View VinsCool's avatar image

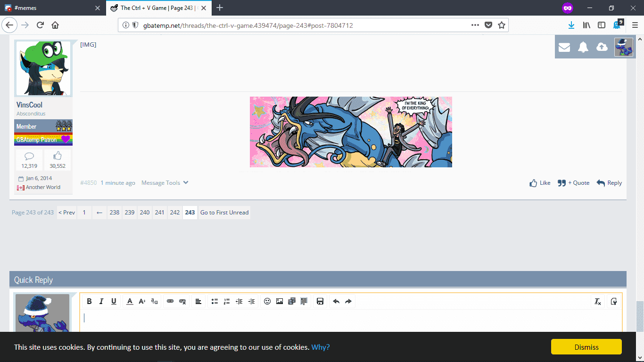tap(43, 68)
